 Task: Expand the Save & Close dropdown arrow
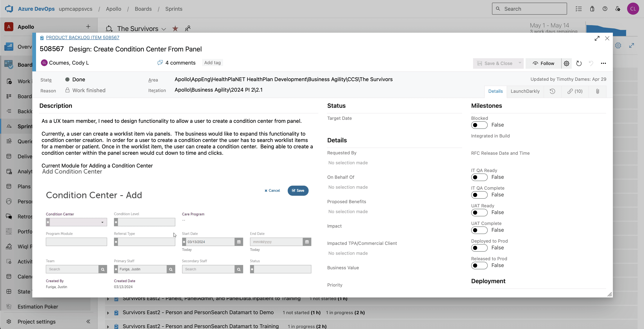pyautogui.click(x=520, y=63)
